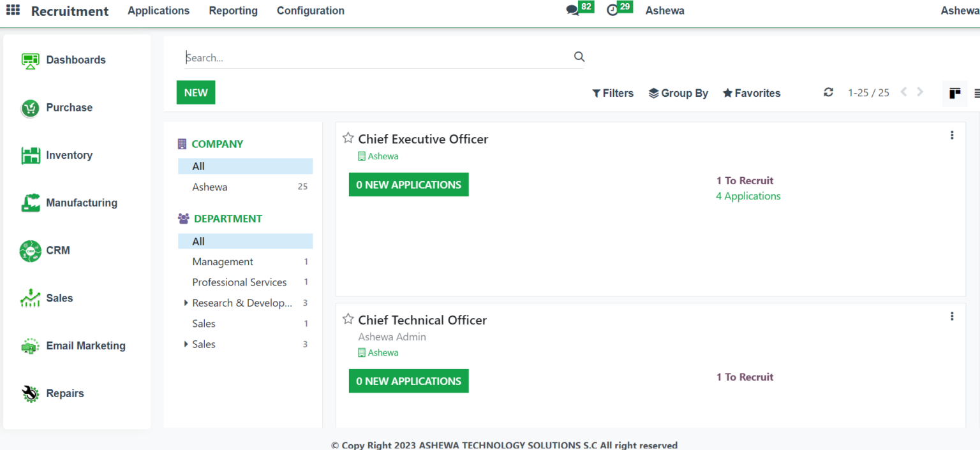Open the CRM app icon

pyautogui.click(x=30, y=250)
